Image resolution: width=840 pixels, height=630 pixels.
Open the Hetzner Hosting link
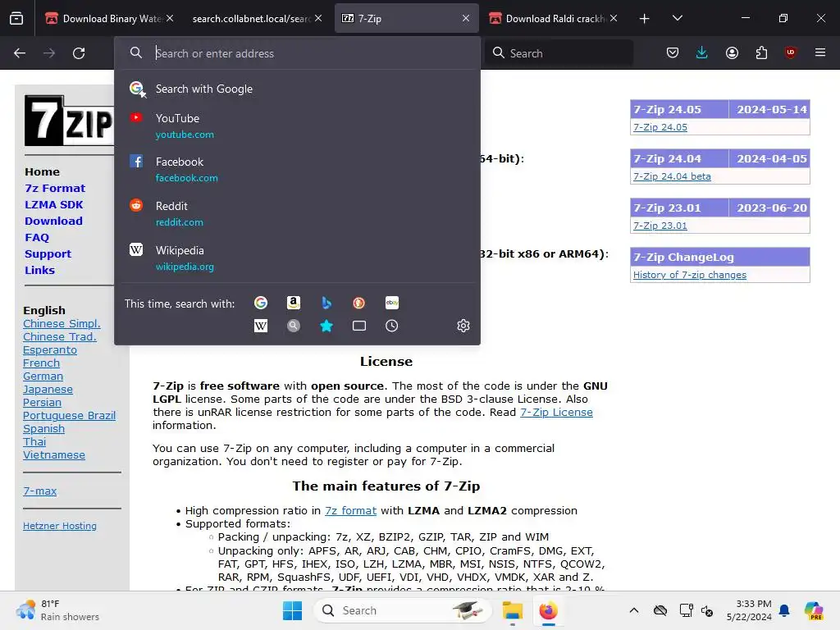[59, 526]
